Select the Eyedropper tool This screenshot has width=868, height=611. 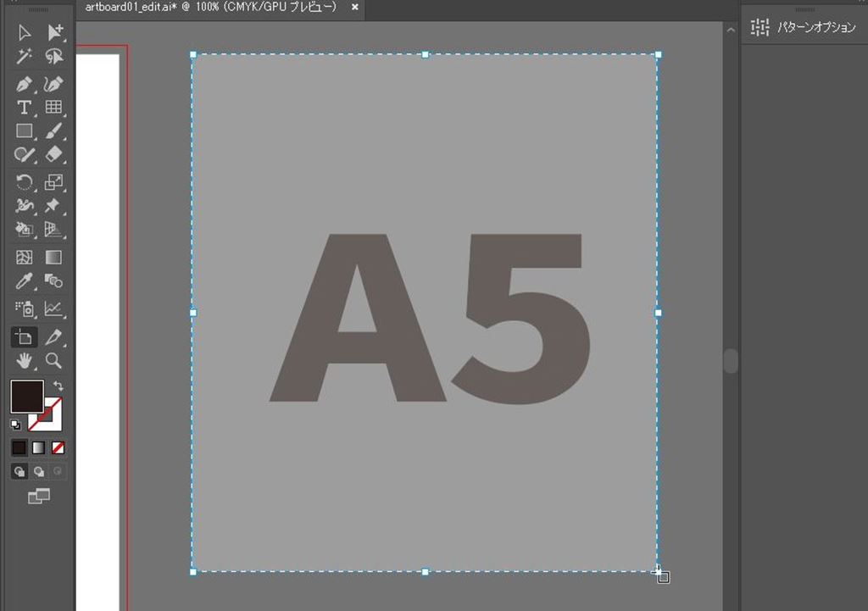(x=25, y=281)
